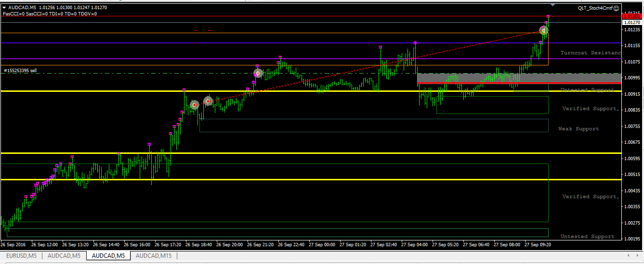Click the active bold AUDCAD,M5 tab
Screen dimensions: 644x264
click(108, 256)
